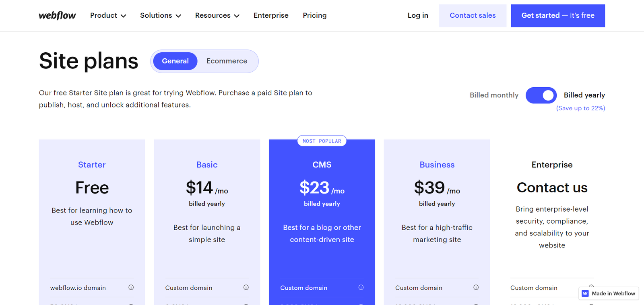
Task: Click the Enterprise plan title
Action: (x=552, y=165)
